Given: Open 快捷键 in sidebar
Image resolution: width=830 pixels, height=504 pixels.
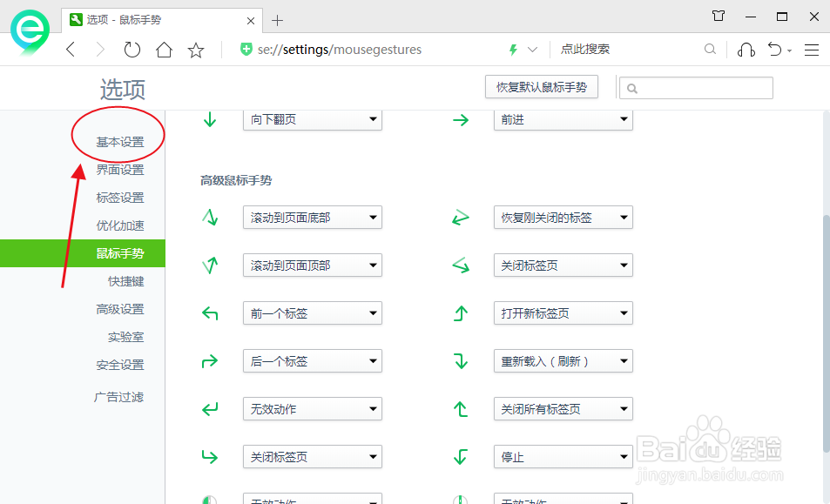Looking at the screenshot, I should tap(126, 281).
